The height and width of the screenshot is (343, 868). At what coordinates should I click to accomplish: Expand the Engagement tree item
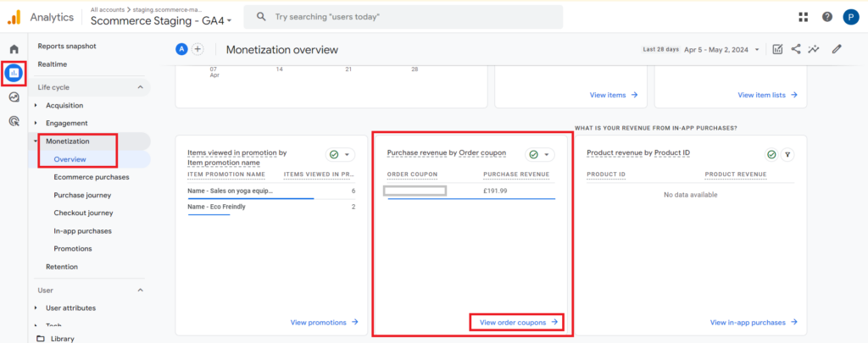tap(36, 123)
